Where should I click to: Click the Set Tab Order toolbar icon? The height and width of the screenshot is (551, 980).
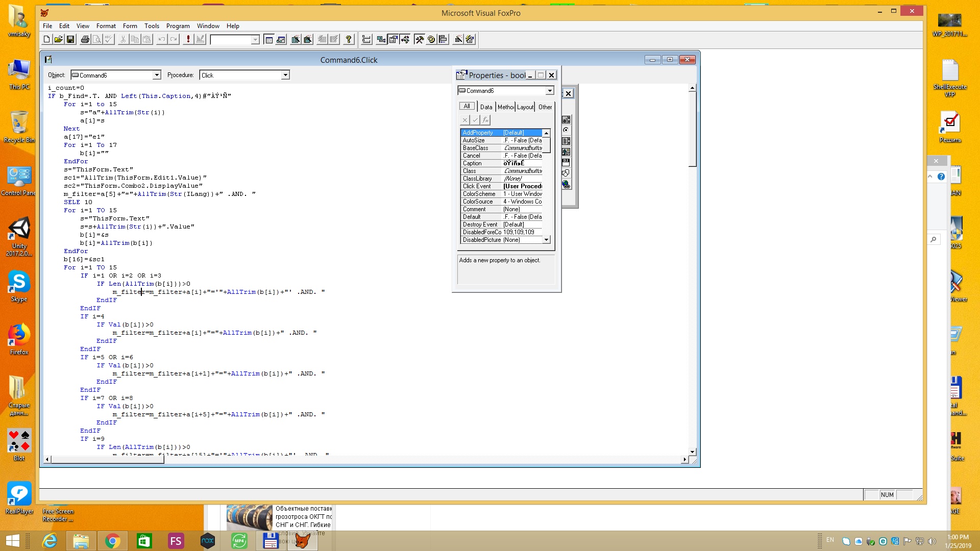(366, 39)
